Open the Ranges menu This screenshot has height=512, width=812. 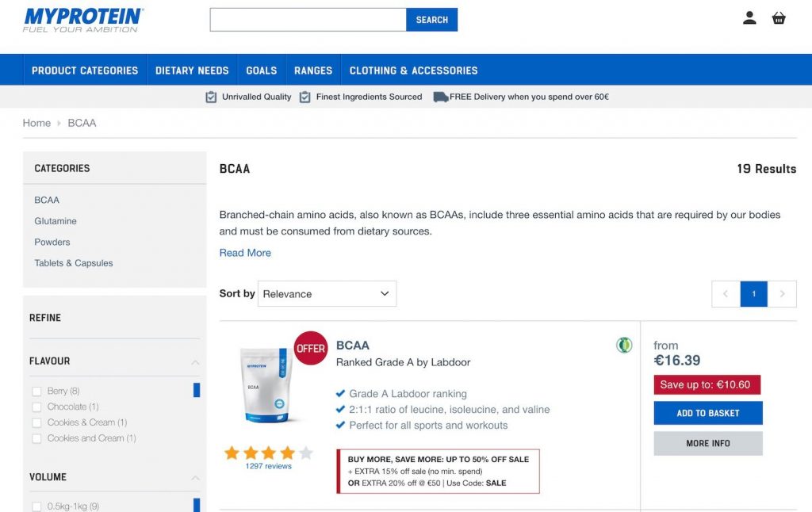(313, 70)
